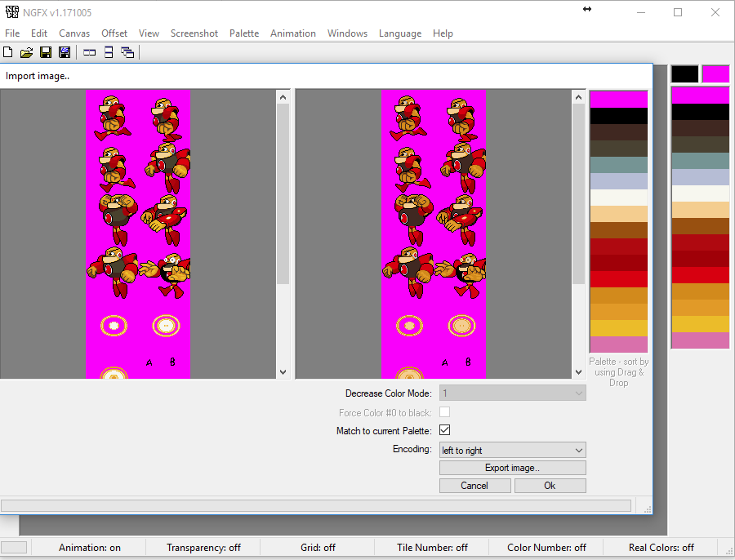Click the Save As toolbar icon
This screenshot has height=560, width=735.
click(x=64, y=52)
